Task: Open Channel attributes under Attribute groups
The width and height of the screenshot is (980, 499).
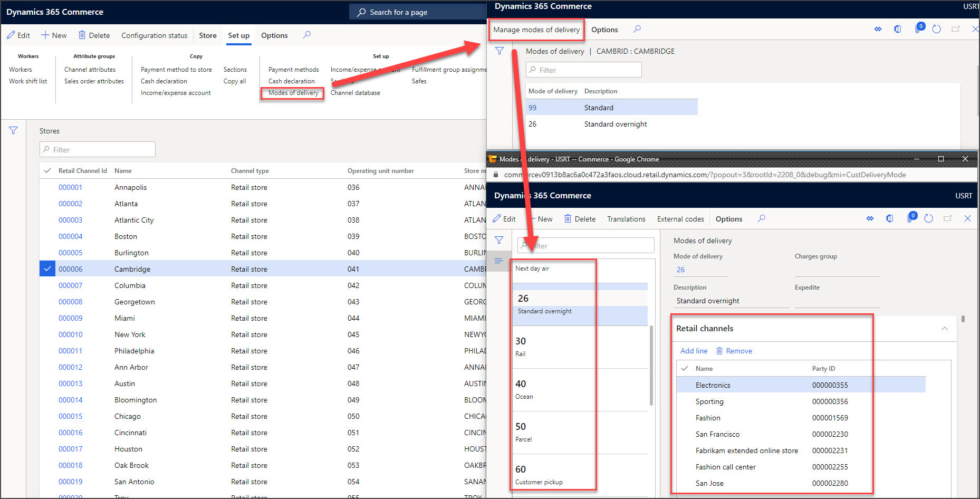Action: point(90,70)
